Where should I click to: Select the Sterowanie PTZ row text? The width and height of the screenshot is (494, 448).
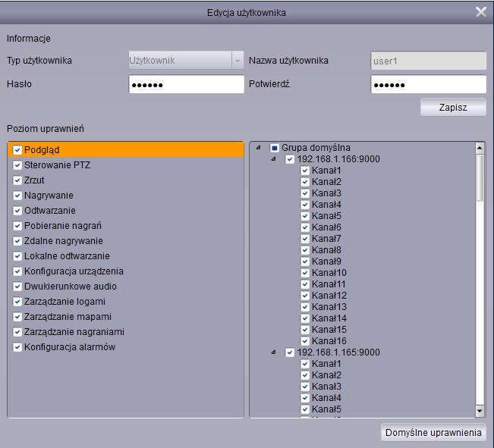pyautogui.click(x=57, y=165)
